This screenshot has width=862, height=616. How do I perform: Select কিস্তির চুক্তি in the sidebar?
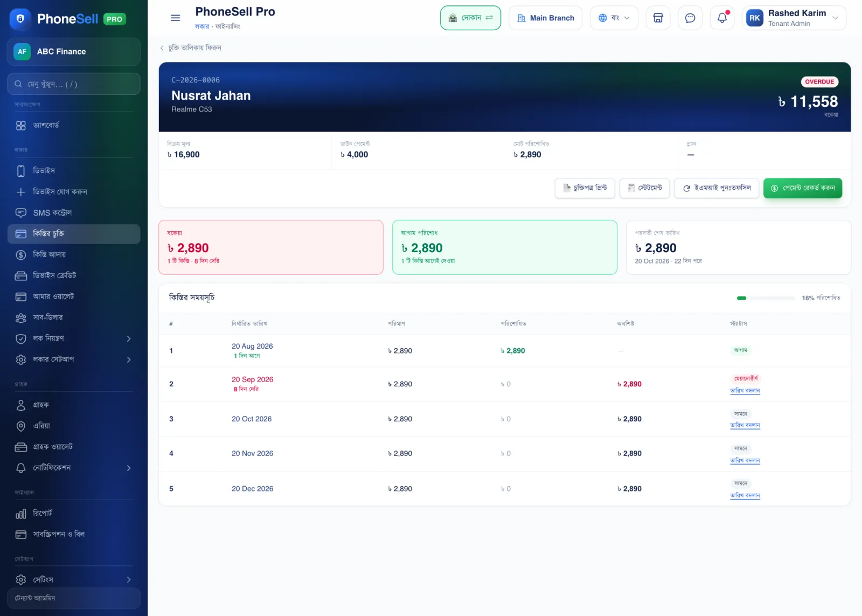pos(74,234)
